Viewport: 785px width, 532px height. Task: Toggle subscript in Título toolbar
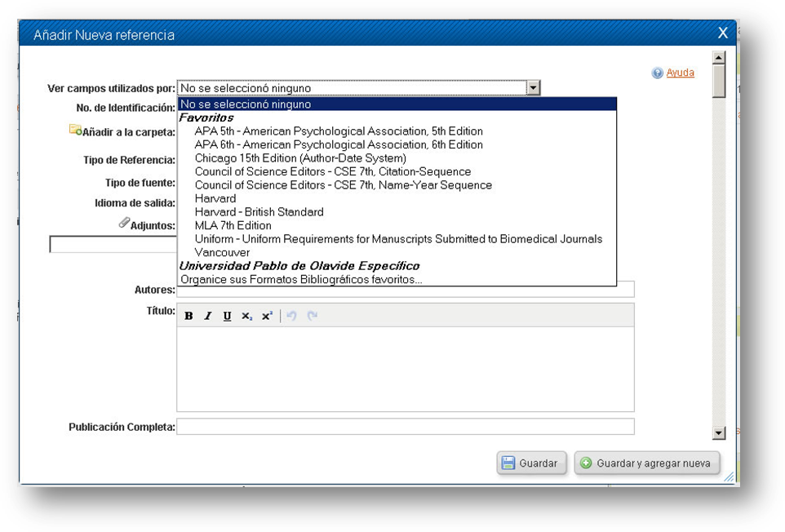pos(246,316)
